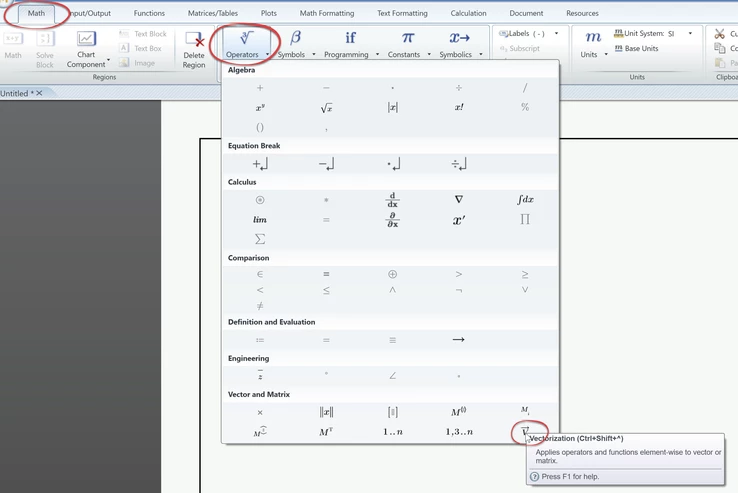738x493 pixels.
Task: Click the Solve Block button
Action: click(45, 49)
